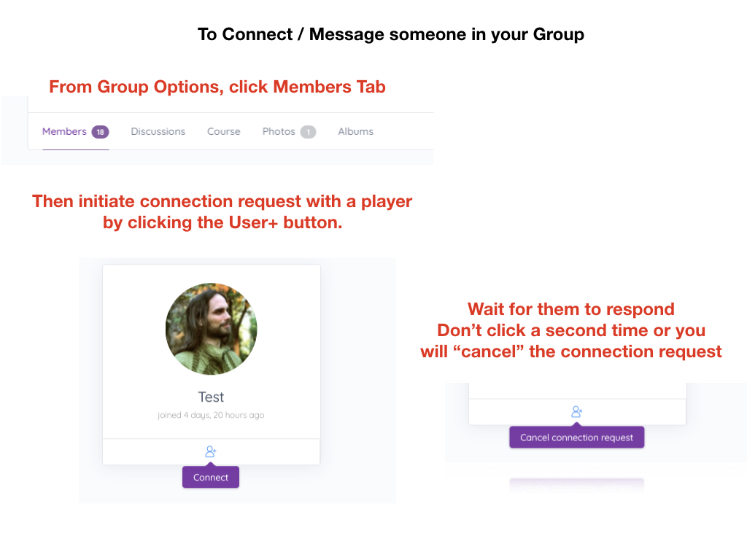The width and height of the screenshot is (747, 560).
Task: Click the joined 4 days ago text
Action: [211, 415]
